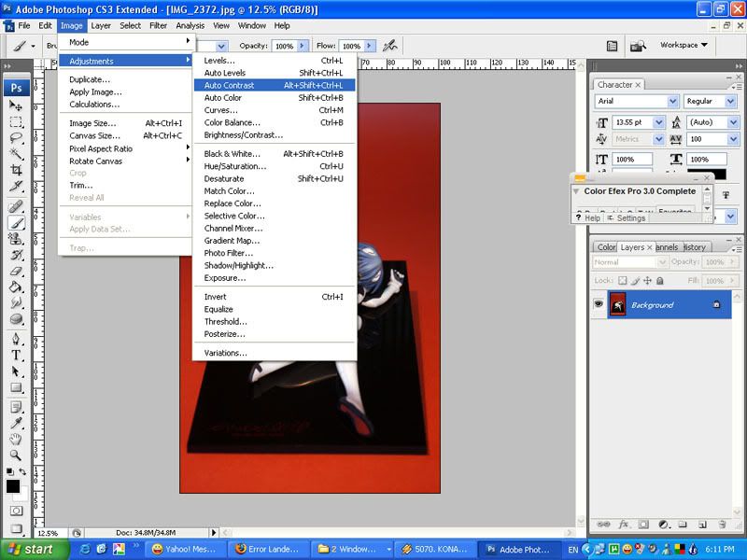Toggle lock position

647,281
